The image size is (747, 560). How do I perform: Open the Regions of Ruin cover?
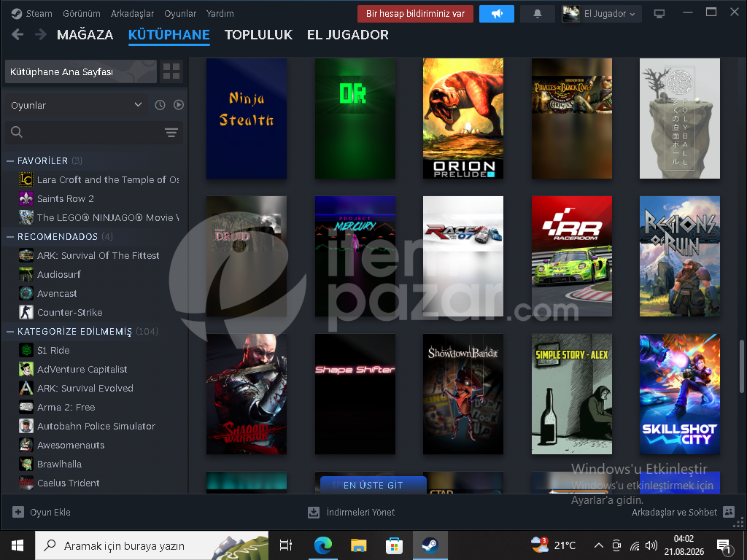coord(680,256)
